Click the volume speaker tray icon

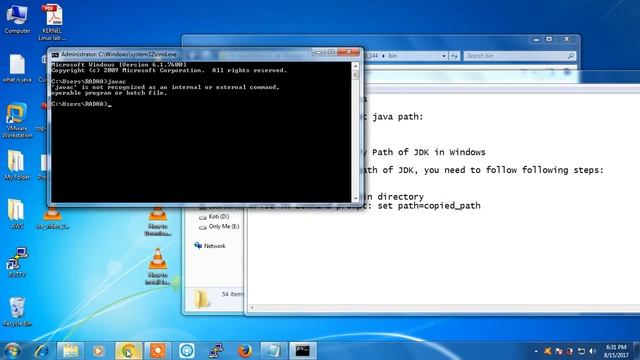click(592, 351)
